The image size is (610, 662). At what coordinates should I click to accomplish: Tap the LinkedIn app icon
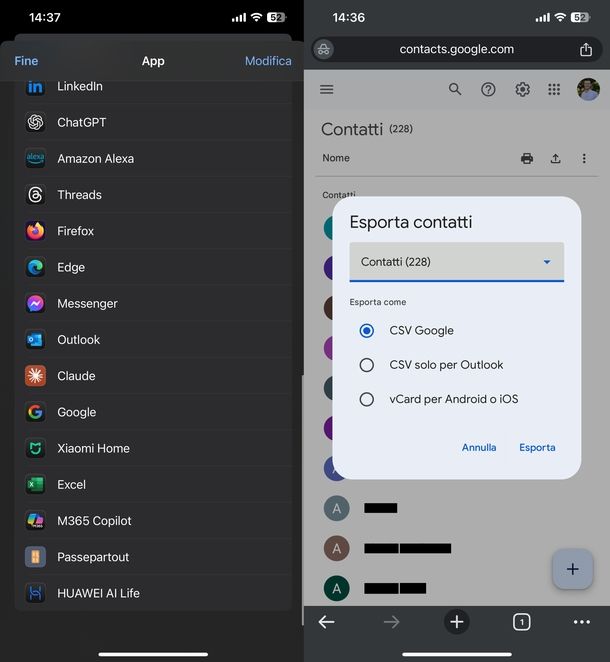coord(35,87)
